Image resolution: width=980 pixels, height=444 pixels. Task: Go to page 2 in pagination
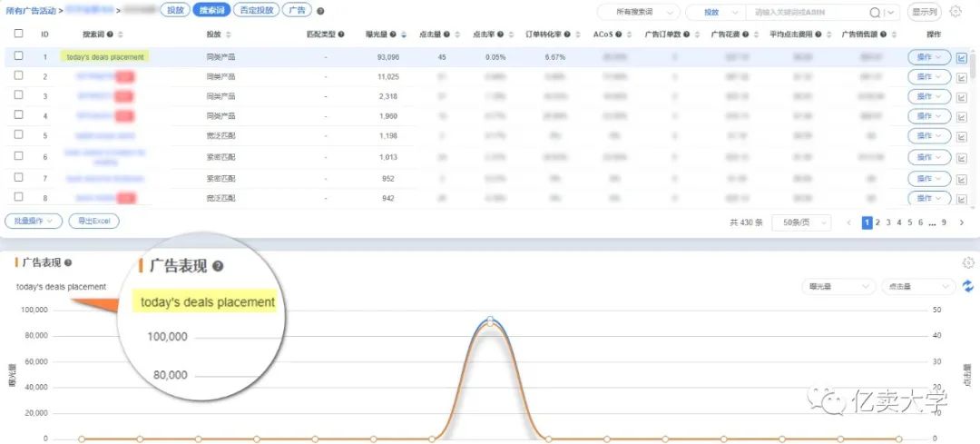878,222
